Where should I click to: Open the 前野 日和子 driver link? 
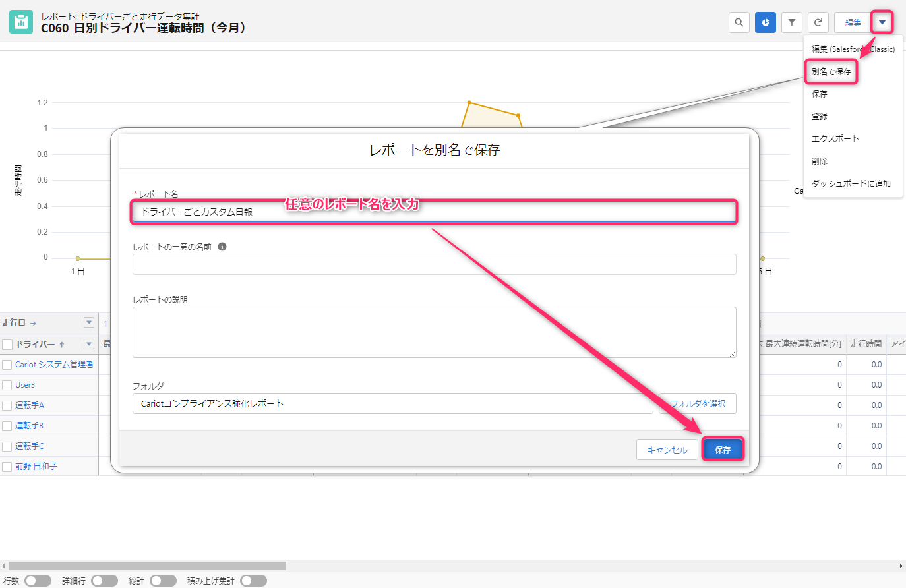click(36, 467)
